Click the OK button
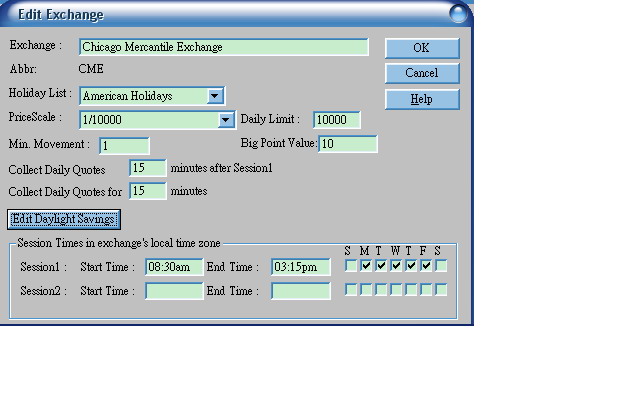 coord(422,48)
